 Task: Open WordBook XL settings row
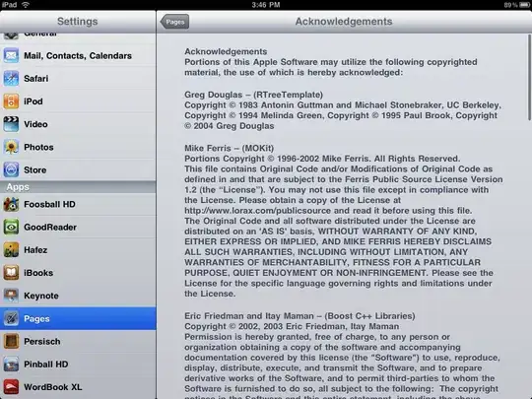(x=78, y=387)
